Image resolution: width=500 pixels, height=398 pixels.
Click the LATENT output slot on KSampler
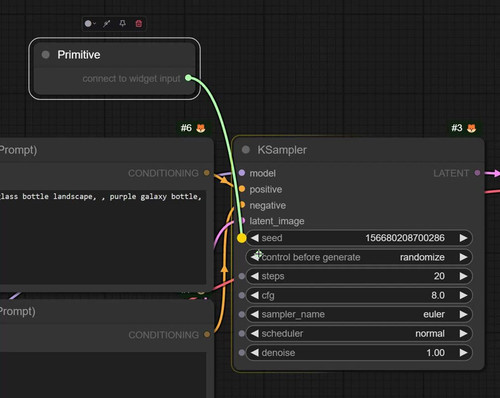pyautogui.click(x=477, y=173)
